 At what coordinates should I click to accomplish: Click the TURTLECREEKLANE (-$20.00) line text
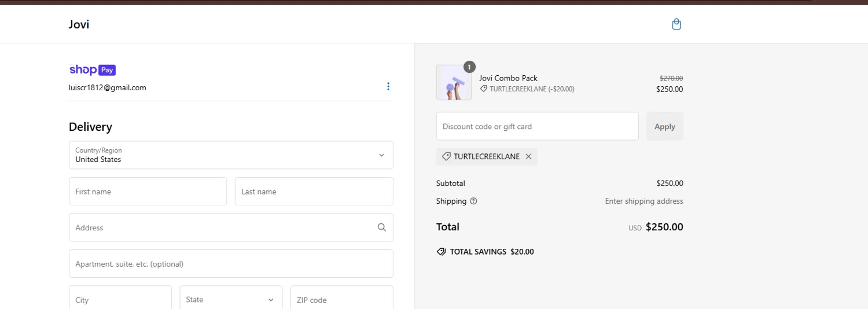pos(532,89)
